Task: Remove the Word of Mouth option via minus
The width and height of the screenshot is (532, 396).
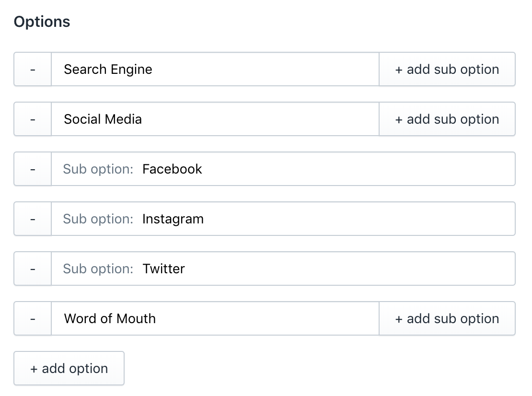Action: (x=33, y=319)
